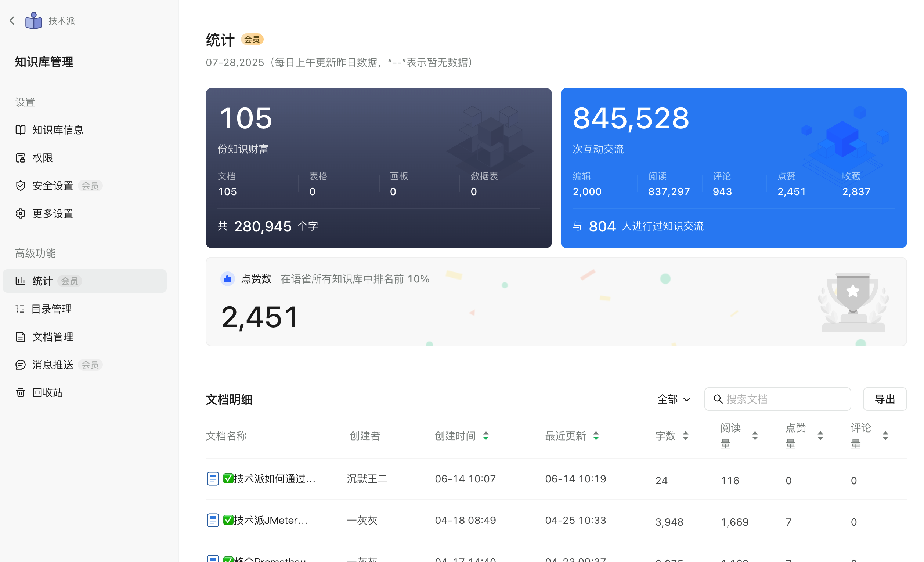Expand sorting arrows on 最近更新 column

coord(596,436)
